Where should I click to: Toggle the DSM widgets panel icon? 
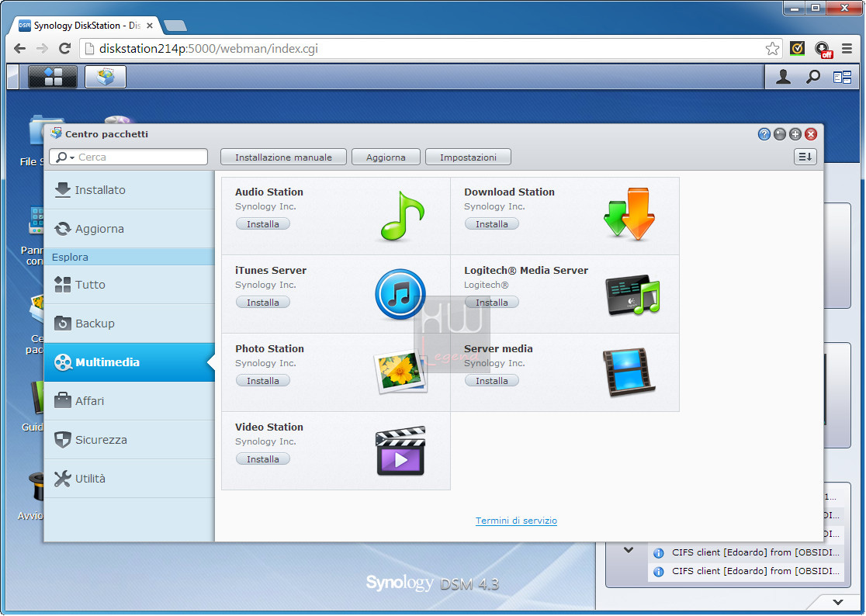(842, 78)
